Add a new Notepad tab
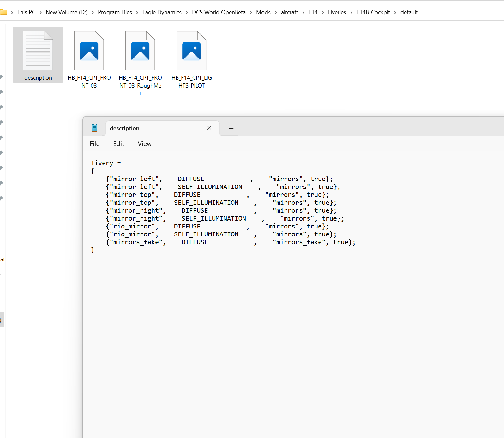 (x=231, y=128)
